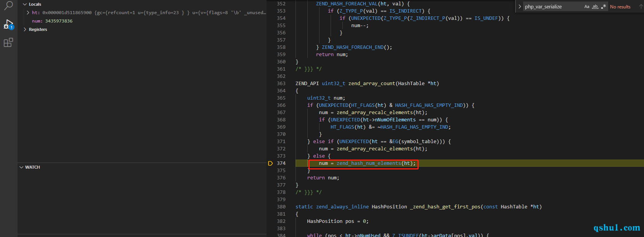Click zend_array_count function name
The image size is (644, 237).
[371, 84]
